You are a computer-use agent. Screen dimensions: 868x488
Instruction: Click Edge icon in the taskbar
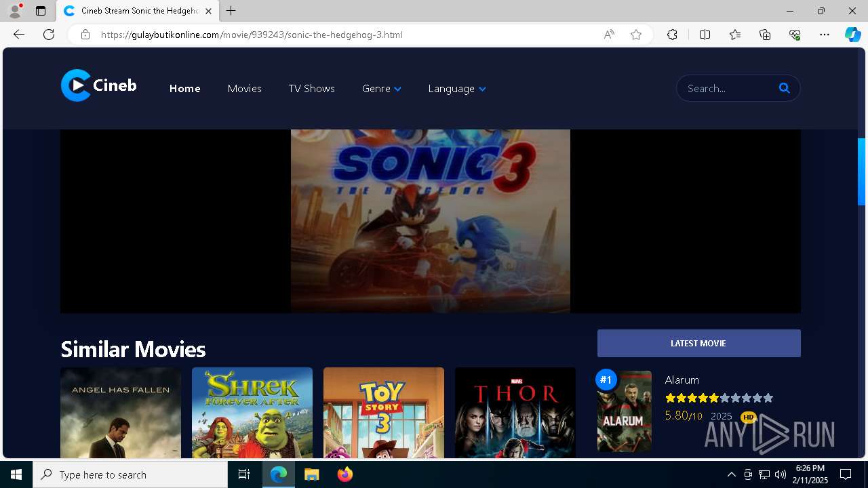[279, 474]
